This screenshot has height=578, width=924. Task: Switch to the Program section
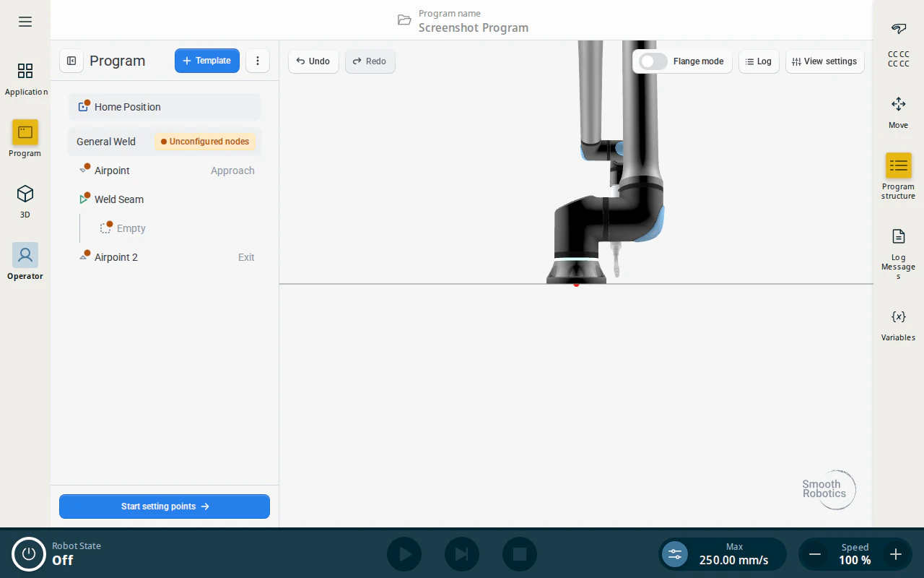tap(25, 139)
